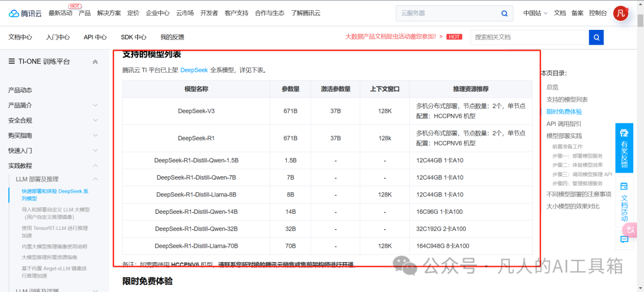Click the gift feedback reward icon
Screen dimensions: 644x292
pos(624,133)
